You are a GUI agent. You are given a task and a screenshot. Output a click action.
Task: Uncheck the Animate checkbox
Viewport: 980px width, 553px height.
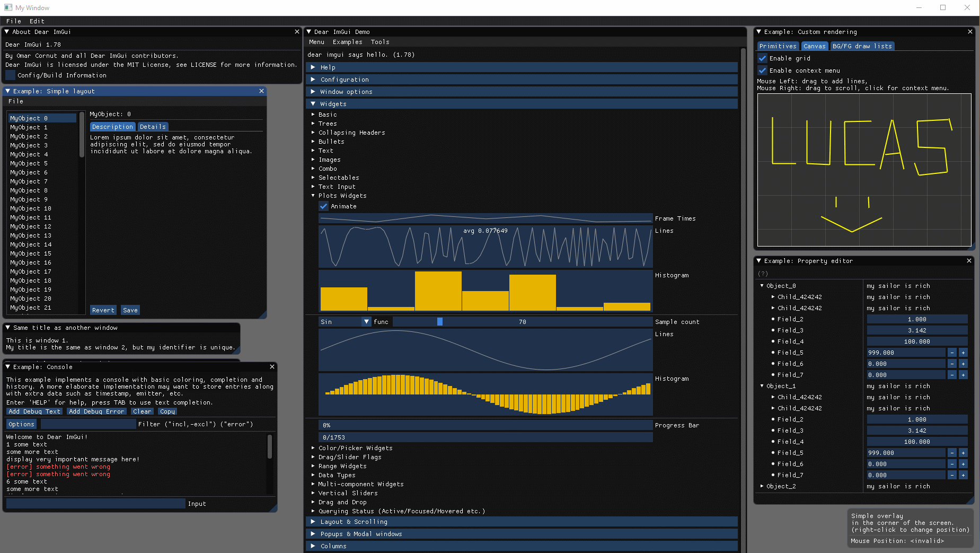(x=323, y=206)
